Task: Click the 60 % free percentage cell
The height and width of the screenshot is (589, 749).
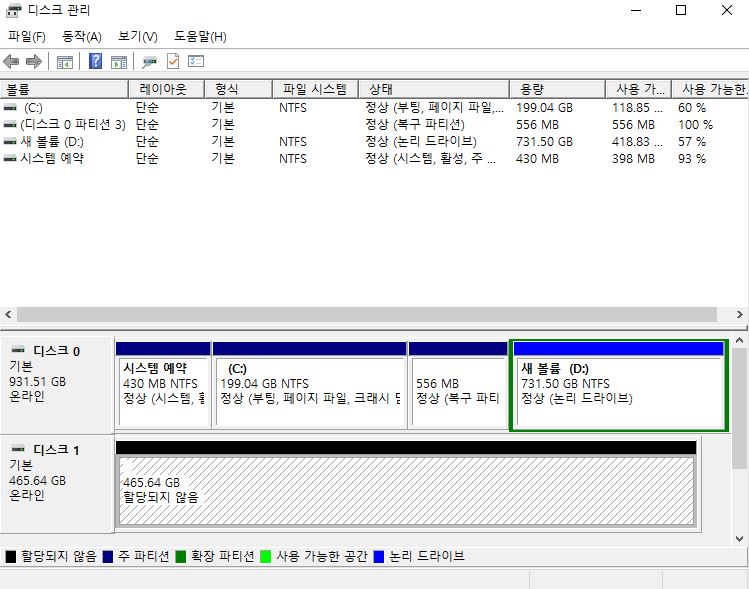Action: click(x=692, y=107)
